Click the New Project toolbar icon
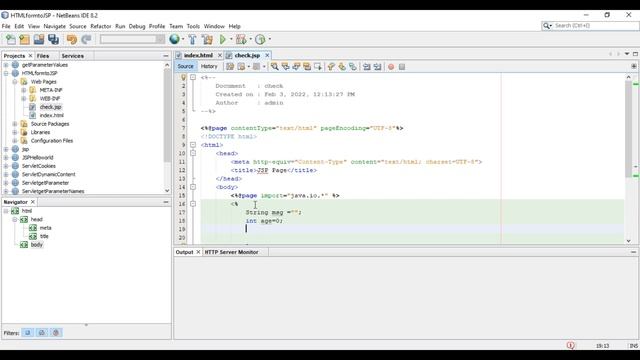Screen dimensions: 640x360 point(24,40)
